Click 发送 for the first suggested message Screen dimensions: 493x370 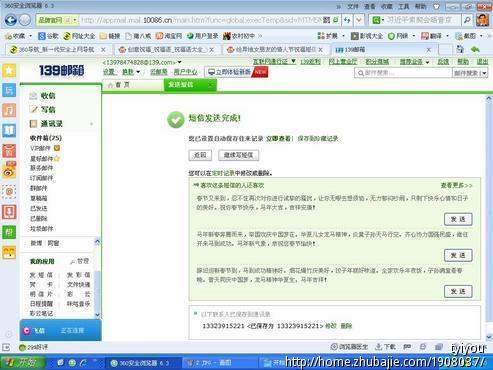coord(458,219)
